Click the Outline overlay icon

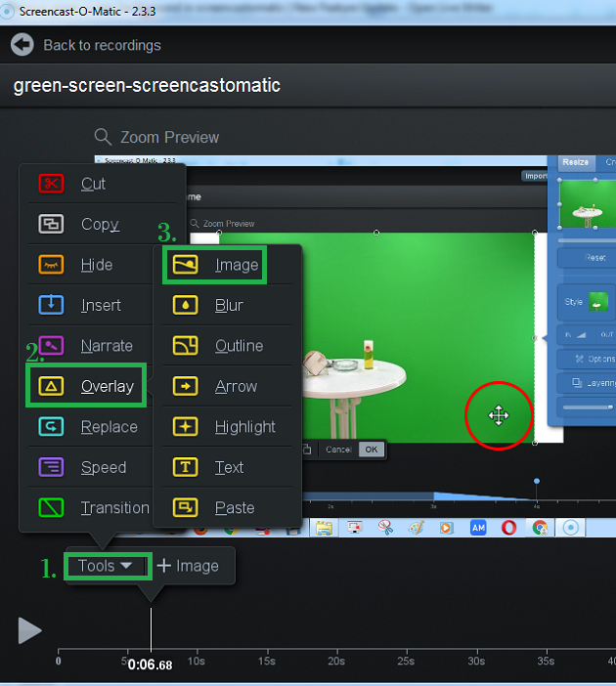click(185, 346)
